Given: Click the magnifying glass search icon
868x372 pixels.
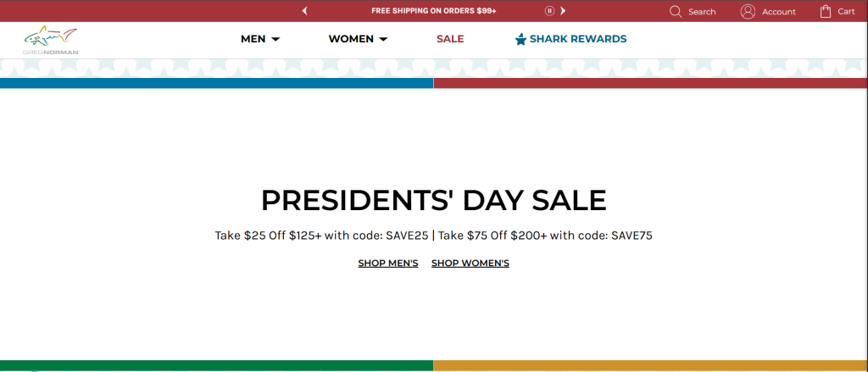Looking at the screenshot, I should 676,11.
